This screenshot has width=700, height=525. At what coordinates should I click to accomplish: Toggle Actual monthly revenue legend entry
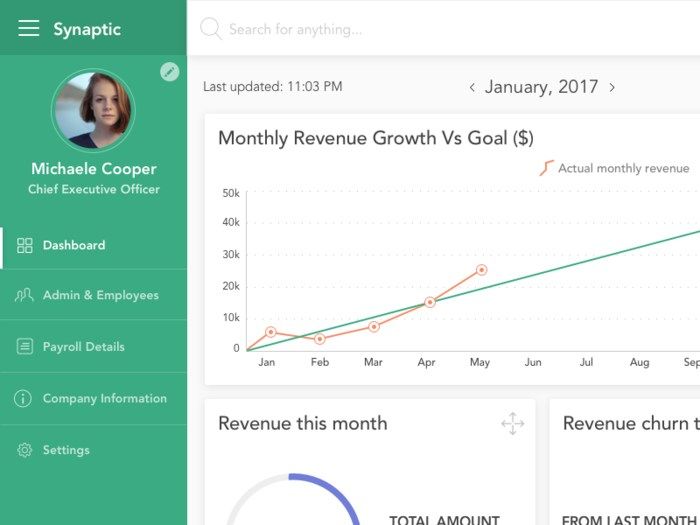615,168
